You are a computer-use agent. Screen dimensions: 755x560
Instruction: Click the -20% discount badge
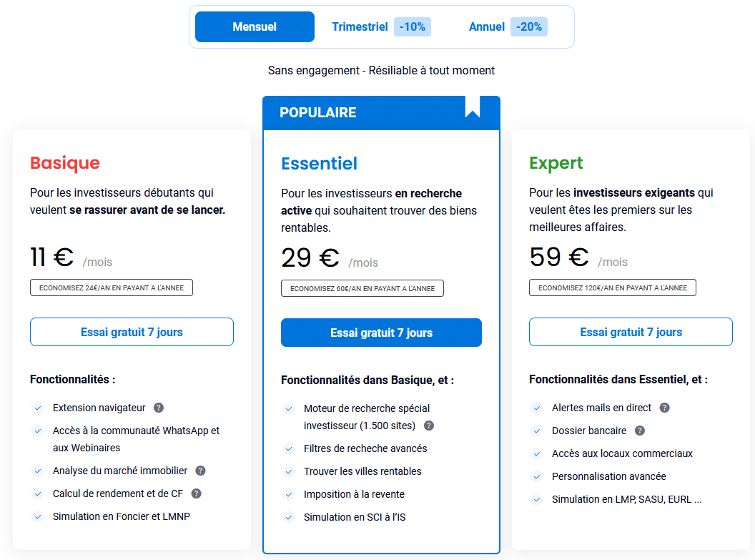coord(528,26)
